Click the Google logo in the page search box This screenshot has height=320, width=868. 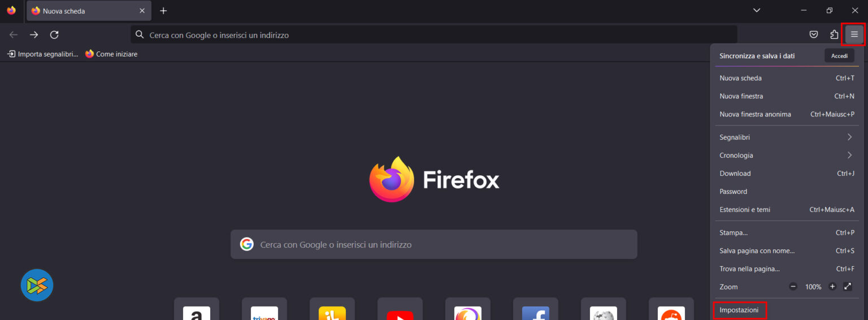click(x=246, y=244)
